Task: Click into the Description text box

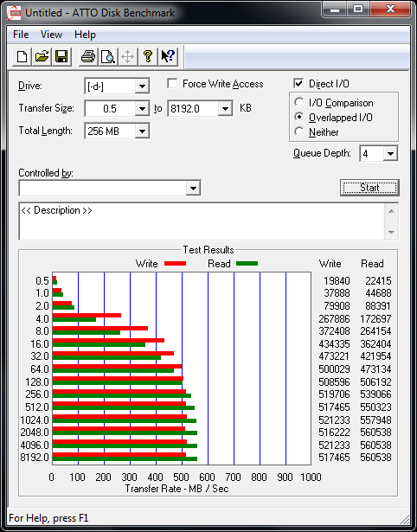Action: pyautogui.click(x=202, y=221)
